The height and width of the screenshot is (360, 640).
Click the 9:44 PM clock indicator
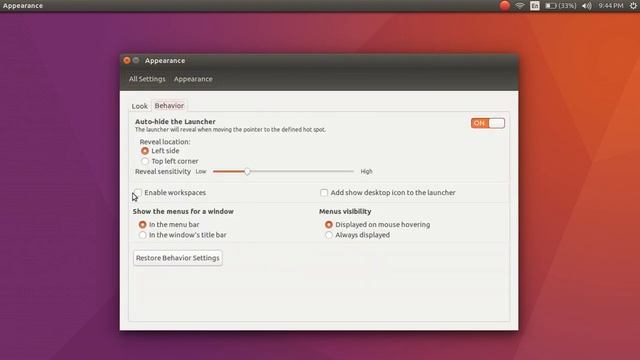[x=611, y=6]
